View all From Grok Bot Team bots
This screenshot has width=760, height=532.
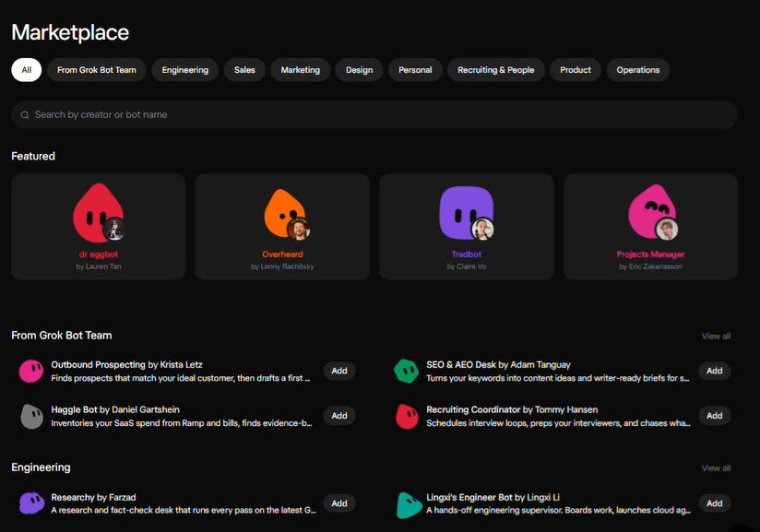(716, 336)
